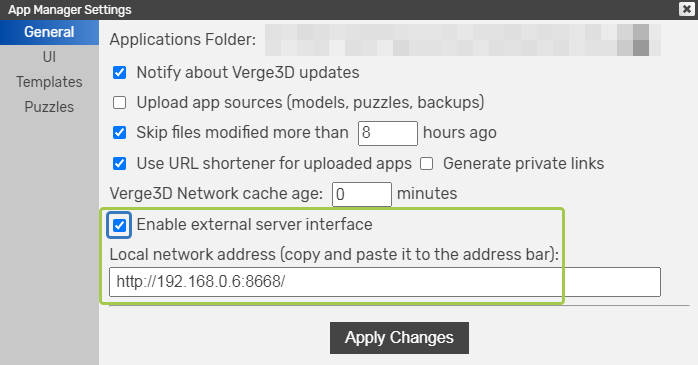The image size is (698, 365).
Task: Focus the Network cache age minutes field
Action: click(x=362, y=194)
